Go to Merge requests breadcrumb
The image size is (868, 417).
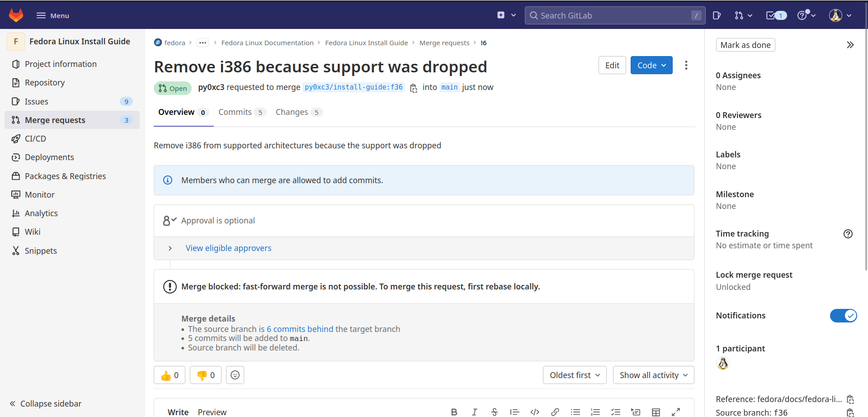(444, 43)
